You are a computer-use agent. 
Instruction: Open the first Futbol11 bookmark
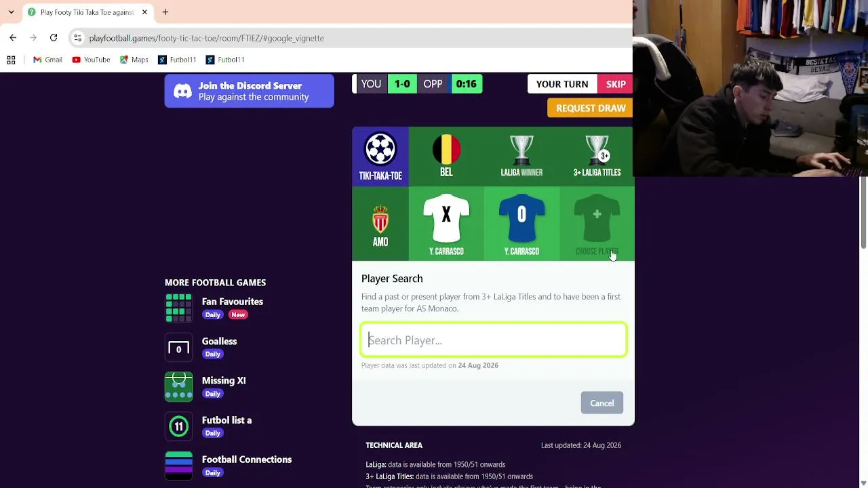(x=177, y=60)
